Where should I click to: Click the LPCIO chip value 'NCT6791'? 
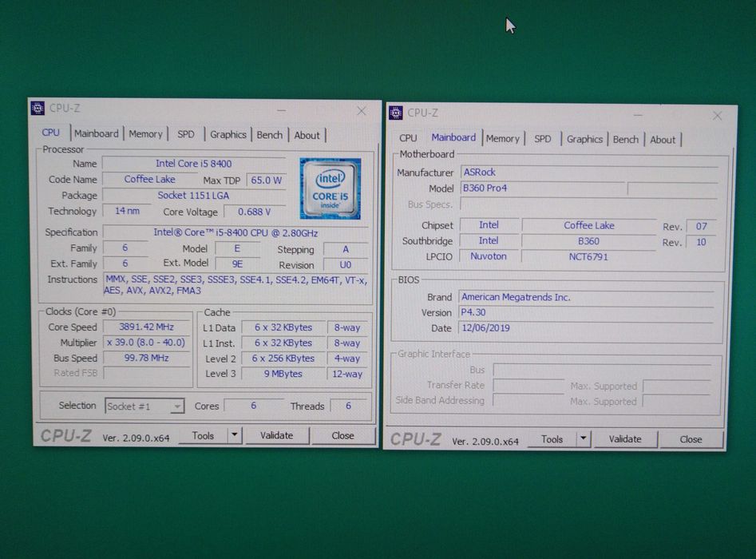click(589, 256)
